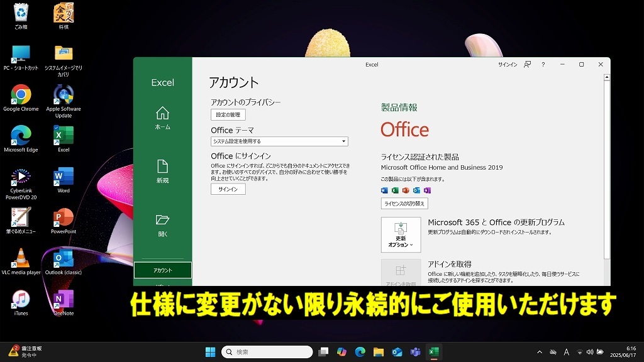The height and width of the screenshot is (362, 644).
Task: Click the ライセンスの切り替え button
Action: pyautogui.click(x=404, y=204)
